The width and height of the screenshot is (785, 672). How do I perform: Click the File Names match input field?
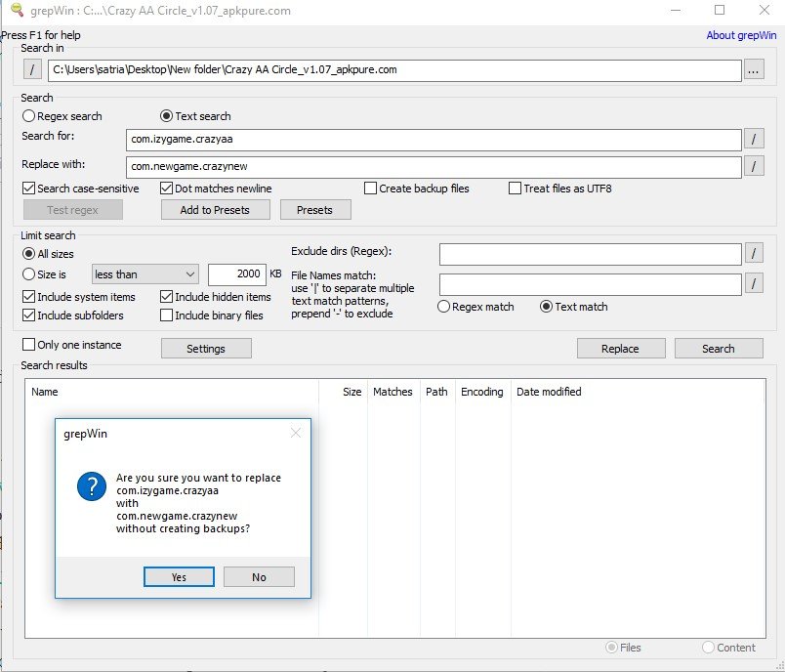[591, 285]
